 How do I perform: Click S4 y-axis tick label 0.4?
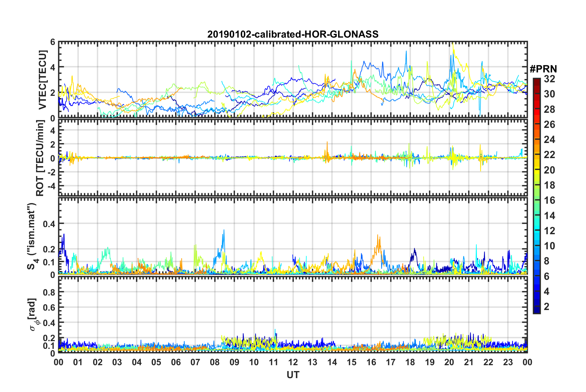tap(49, 224)
